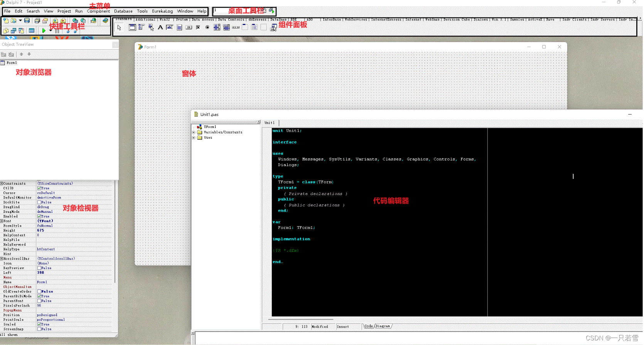Close the code explorer pane
Viewport: 644px width, 345px height.
click(x=259, y=122)
